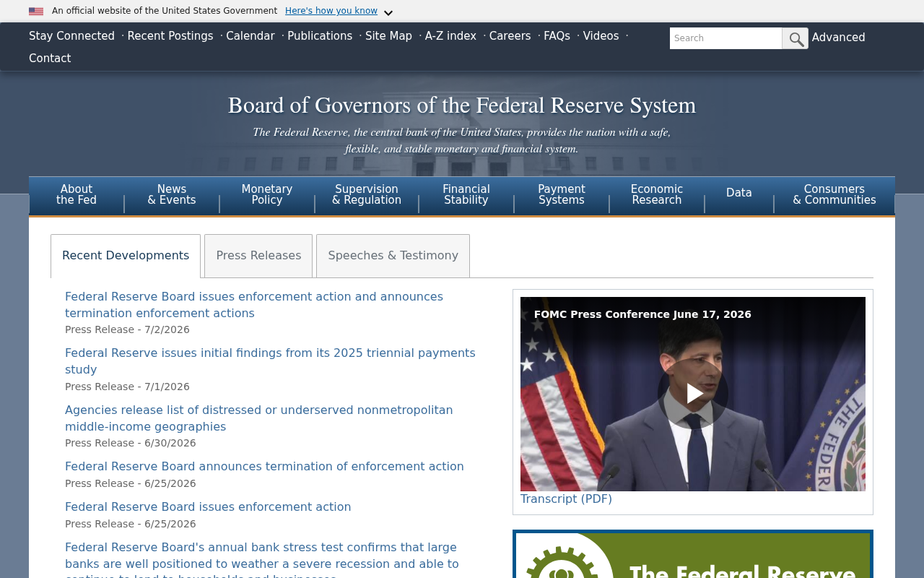Open distressed nonmetropolitan geographies release
Viewport: 924px width, 578px height.
pyautogui.click(x=259, y=418)
